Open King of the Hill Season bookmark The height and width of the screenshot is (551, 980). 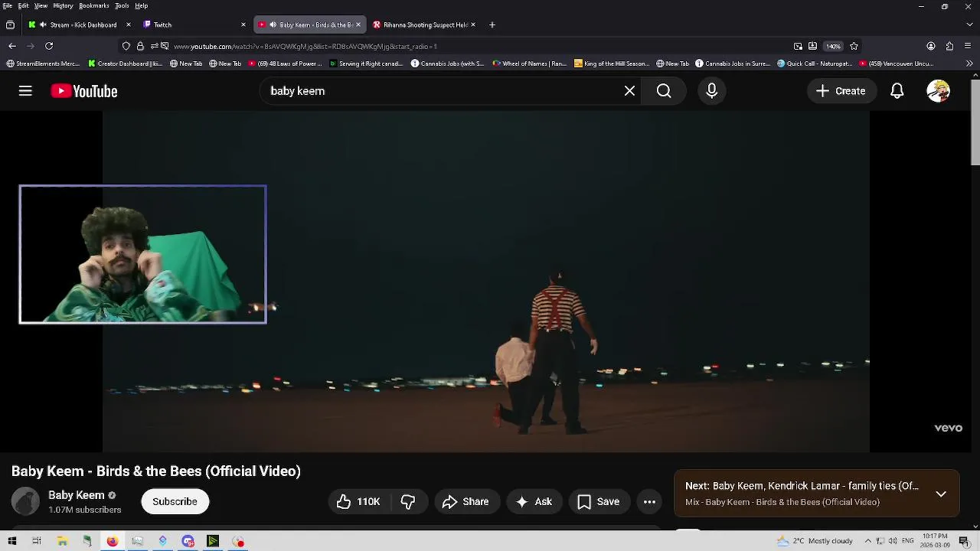pyautogui.click(x=612, y=64)
